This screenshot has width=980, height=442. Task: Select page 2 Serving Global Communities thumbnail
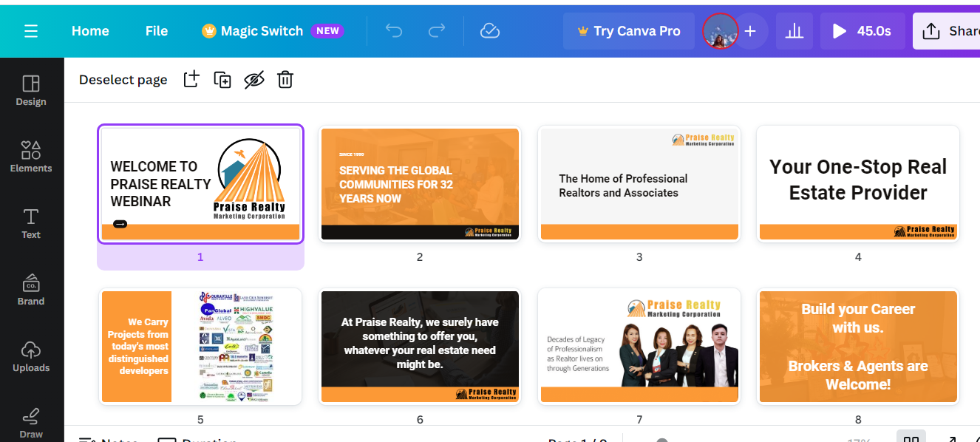pos(420,183)
